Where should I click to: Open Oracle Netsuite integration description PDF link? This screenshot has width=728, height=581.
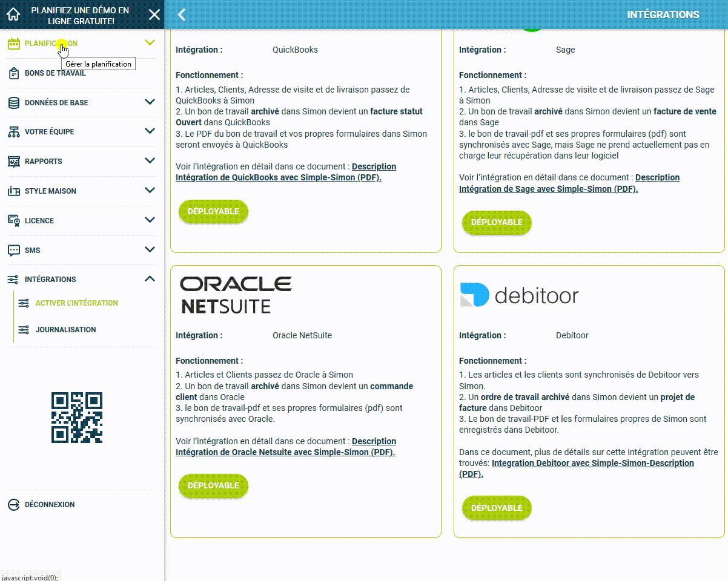point(286,447)
